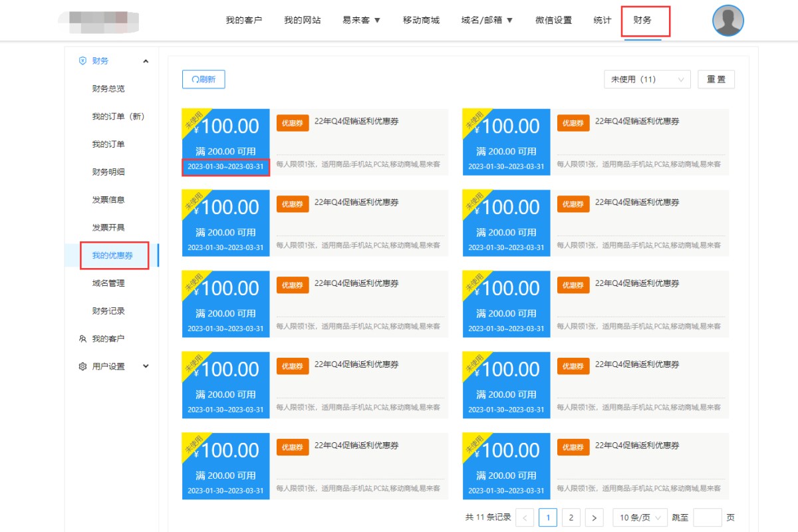798x532 pixels.
Task: Select page 2 in pagination
Action: [x=570, y=517]
